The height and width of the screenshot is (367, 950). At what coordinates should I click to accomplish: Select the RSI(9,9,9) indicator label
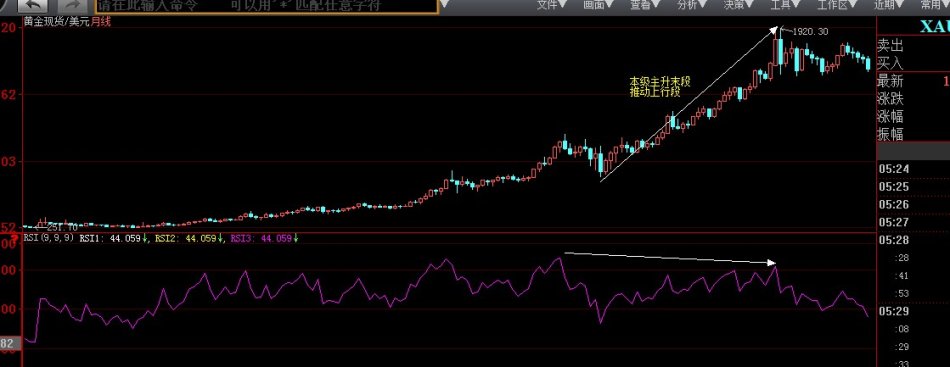pyautogui.click(x=48, y=239)
